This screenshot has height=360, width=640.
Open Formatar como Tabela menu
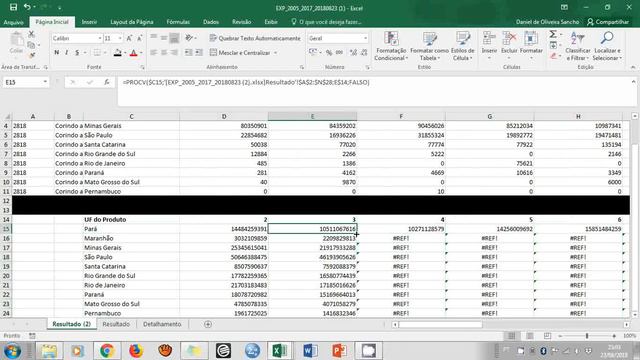coord(429,46)
